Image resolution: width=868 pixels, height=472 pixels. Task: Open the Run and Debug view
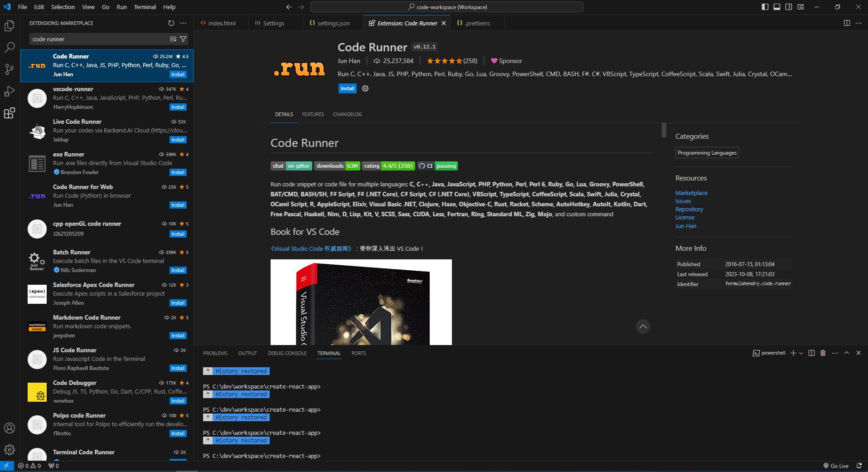click(10, 91)
